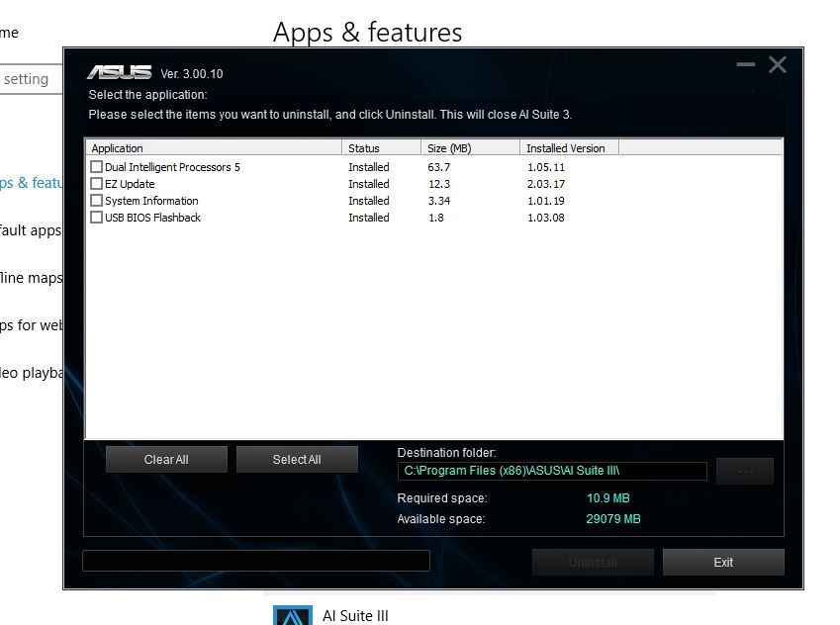This screenshot has height=625, width=840.
Task: Click the System Information row label
Action: coord(151,201)
